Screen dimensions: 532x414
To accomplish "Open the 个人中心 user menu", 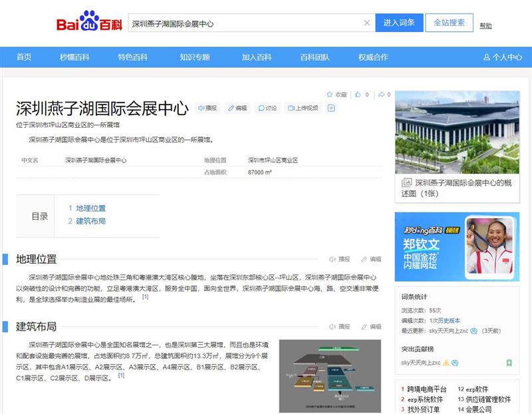I will 503,57.
